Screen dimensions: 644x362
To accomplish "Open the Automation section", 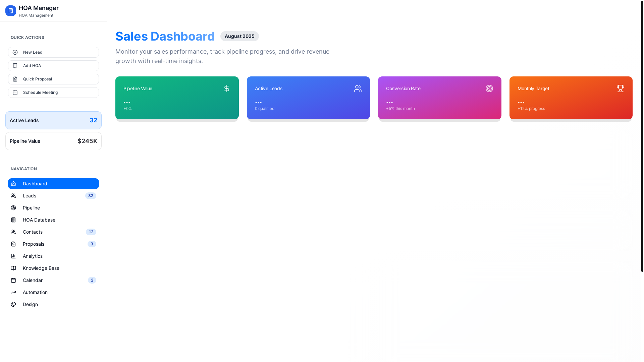I will (53, 292).
